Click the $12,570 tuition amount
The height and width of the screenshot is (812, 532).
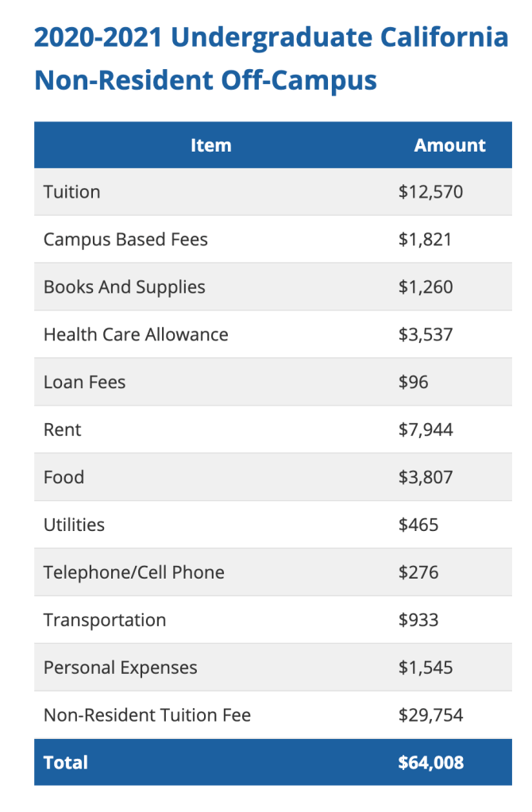[x=430, y=192]
